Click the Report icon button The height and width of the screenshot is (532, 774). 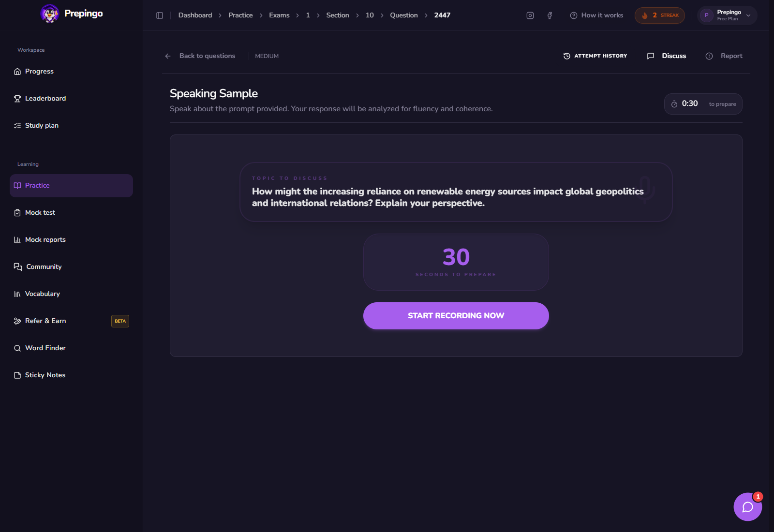[x=709, y=56]
